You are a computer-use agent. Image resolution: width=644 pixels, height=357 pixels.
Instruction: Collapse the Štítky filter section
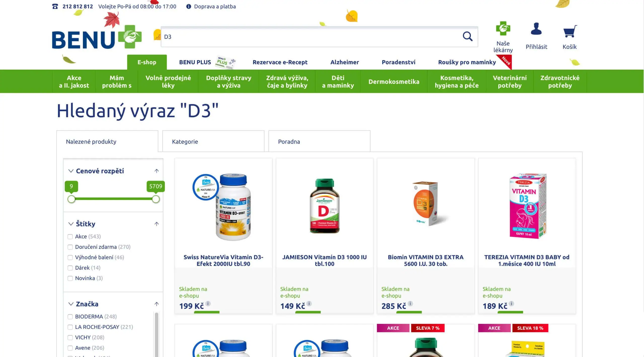(156, 224)
